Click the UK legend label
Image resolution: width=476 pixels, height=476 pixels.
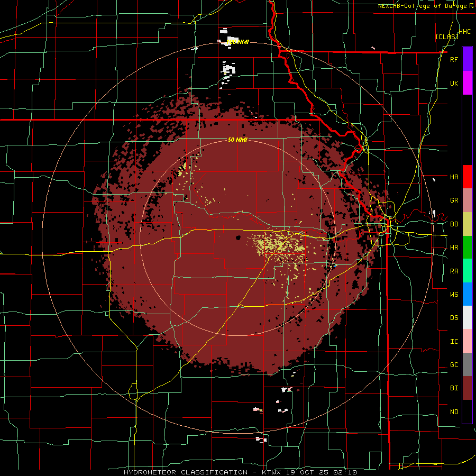click(454, 83)
